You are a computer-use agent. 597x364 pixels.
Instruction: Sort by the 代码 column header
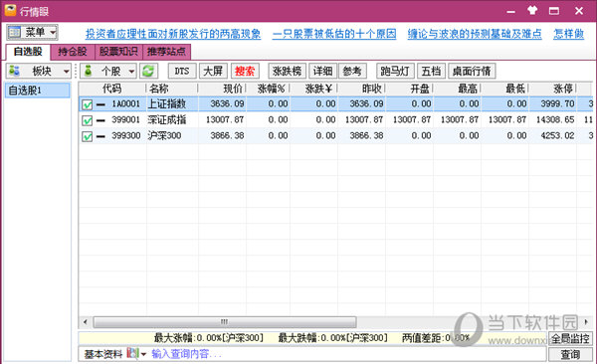(x=111, y=89)
